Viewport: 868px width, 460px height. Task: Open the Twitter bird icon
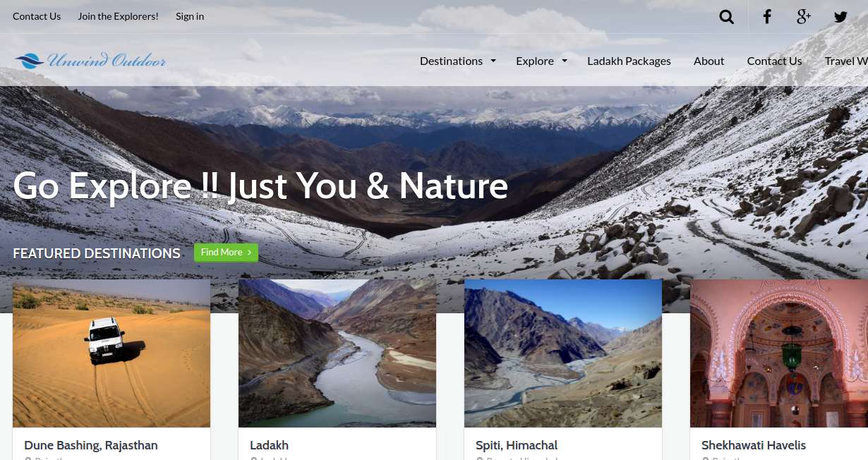click(840, 16)
